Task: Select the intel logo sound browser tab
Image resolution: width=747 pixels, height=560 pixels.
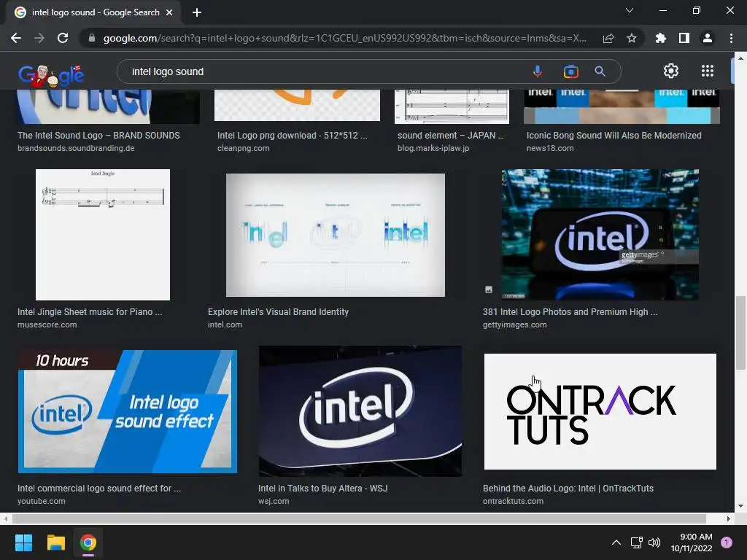Action: tap(93, 12)
